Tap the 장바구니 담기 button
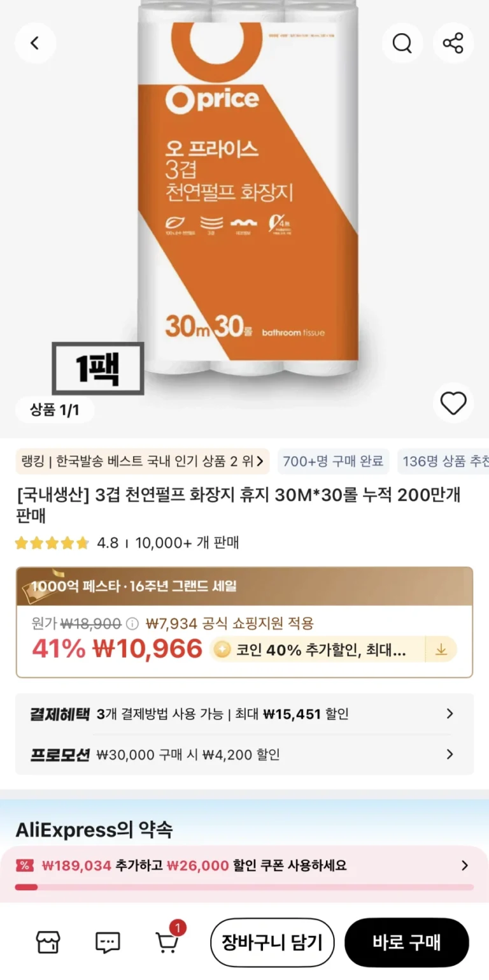The image size is (489, 980). pos(273,942)
